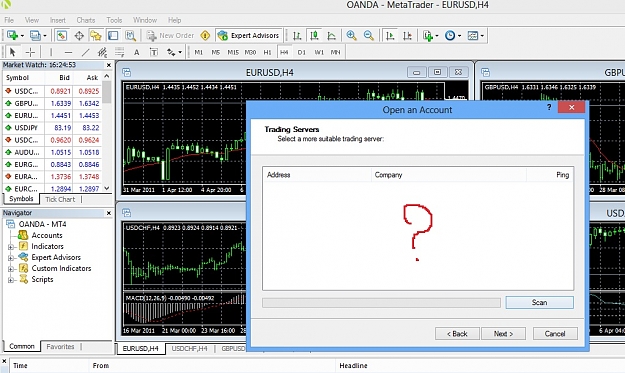Toggle the Market Watch toolbar icon
Image resolution: width=625 pixels, height=373 pixels.
coord(61,35)
